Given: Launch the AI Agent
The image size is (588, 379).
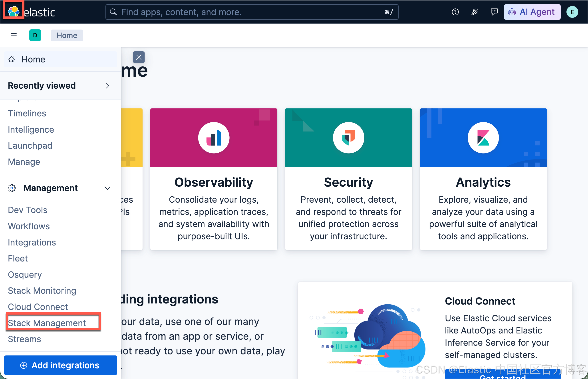Looking at the screenshot, I should (x=532, y=12).
